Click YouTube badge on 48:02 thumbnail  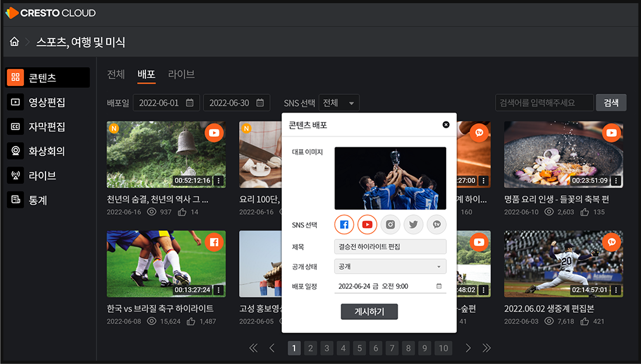[x=479, y=242]
